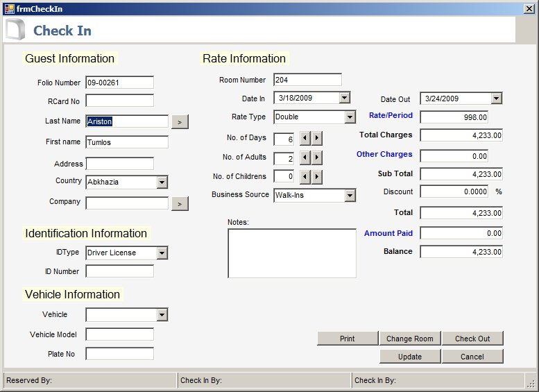
Task: Expand the Rate Type dropdown
Action: pos(350,117)
